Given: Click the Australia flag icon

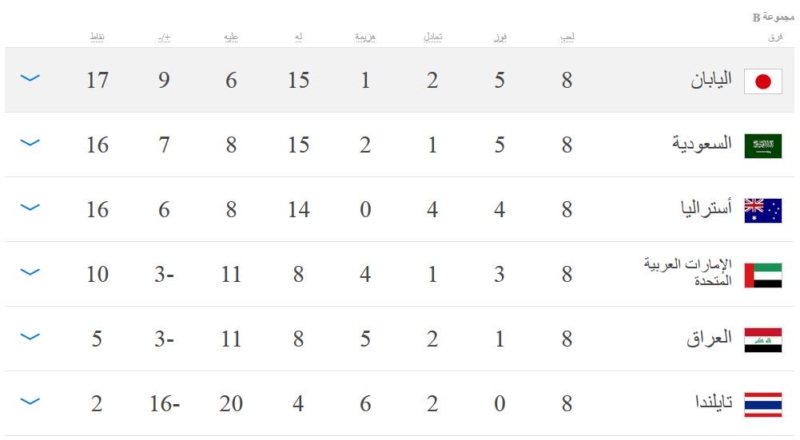Looking at the screenshot, I should click(763, 210).
